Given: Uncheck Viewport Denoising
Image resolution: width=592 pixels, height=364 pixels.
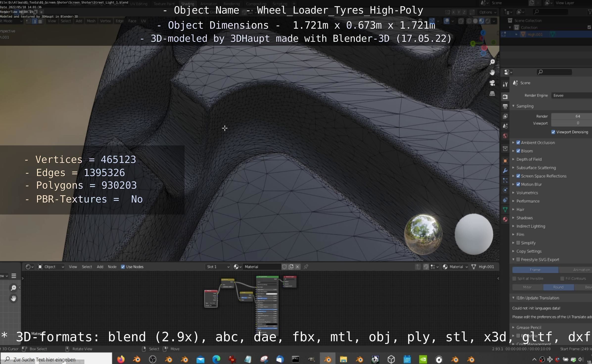Looking at the screenshot, I should (553, 132).
